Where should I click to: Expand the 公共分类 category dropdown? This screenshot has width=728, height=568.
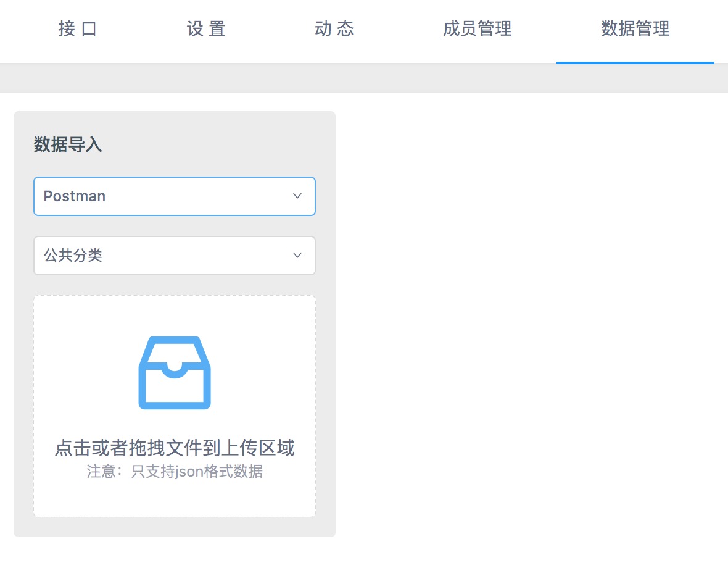pyautogui.click(x=174, y=256)
